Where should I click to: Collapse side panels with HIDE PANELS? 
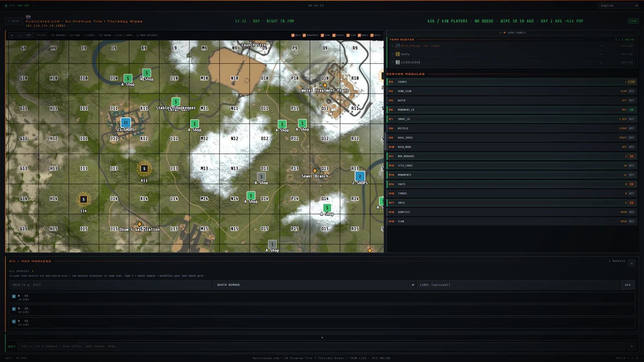coord(512,33)
